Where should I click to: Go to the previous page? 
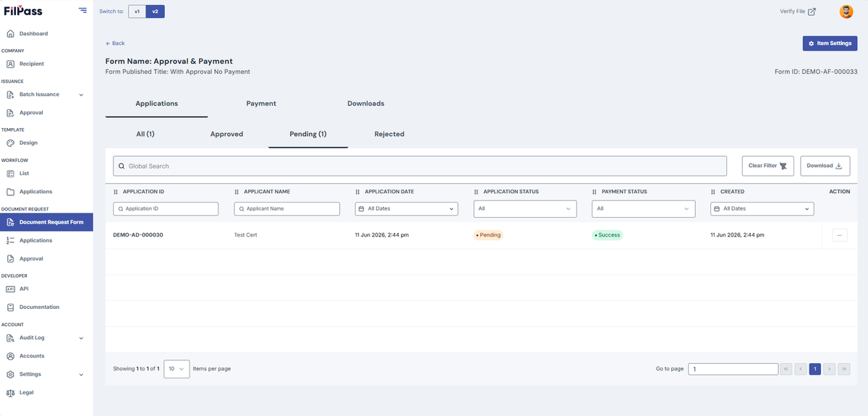click(x=801, y=369)
